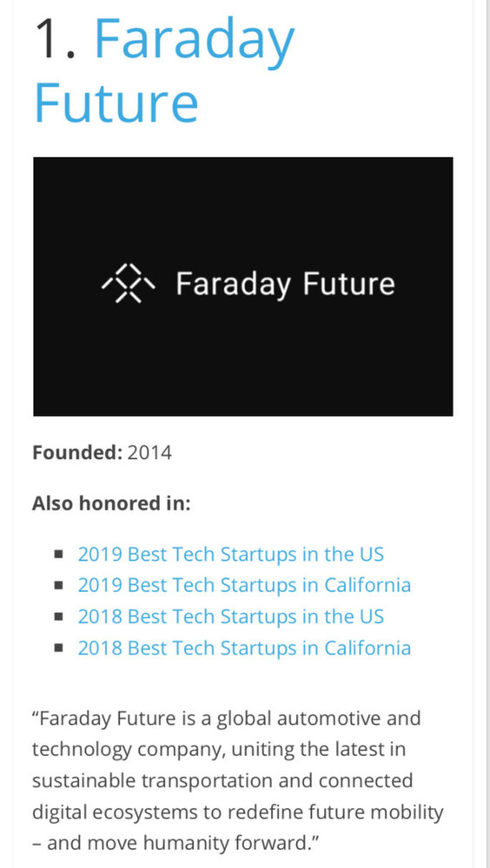Click the word Future on heading's second line
The image size is (490, 868).
tap(116, 103)
